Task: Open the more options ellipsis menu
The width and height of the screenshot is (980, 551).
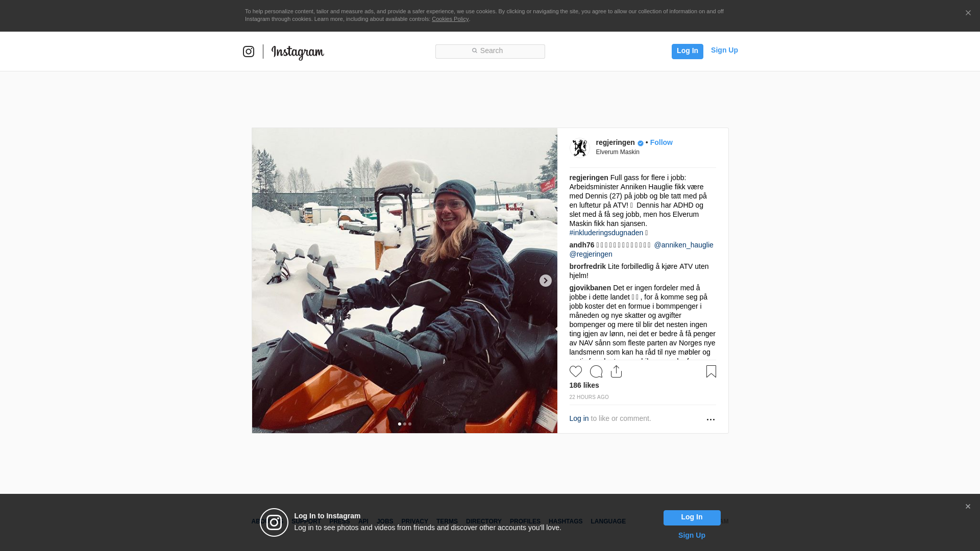Action: [x=710, y=419]
